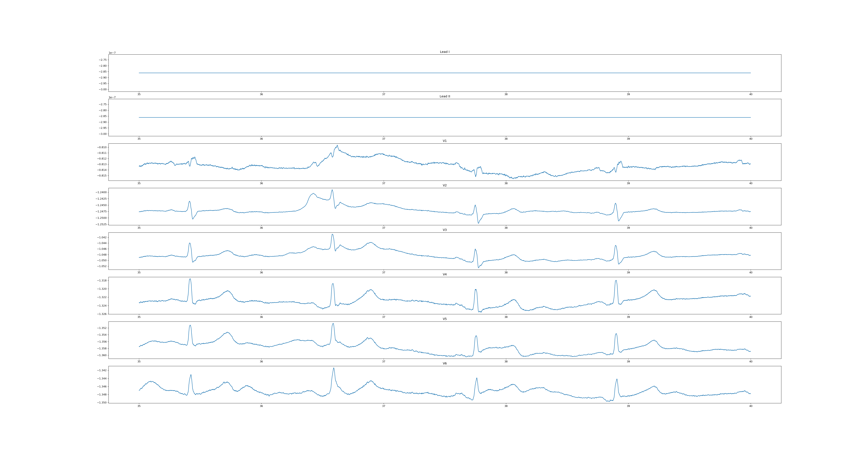Click the -1.350 y-axis label on V6
The height and width of the screenshot is (453, 868).
(x=101, y=403)
